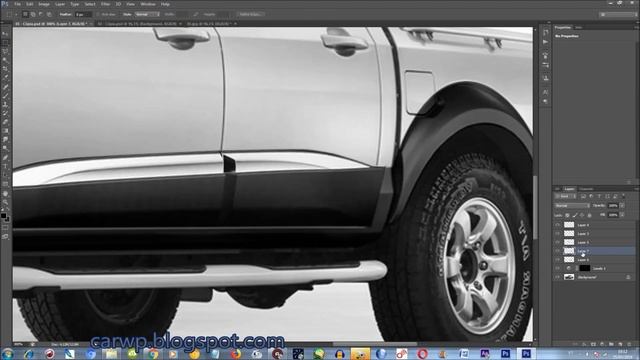Select the Hand tool
This screenshot has width=640, height=360.
click(x=5, y=193)
